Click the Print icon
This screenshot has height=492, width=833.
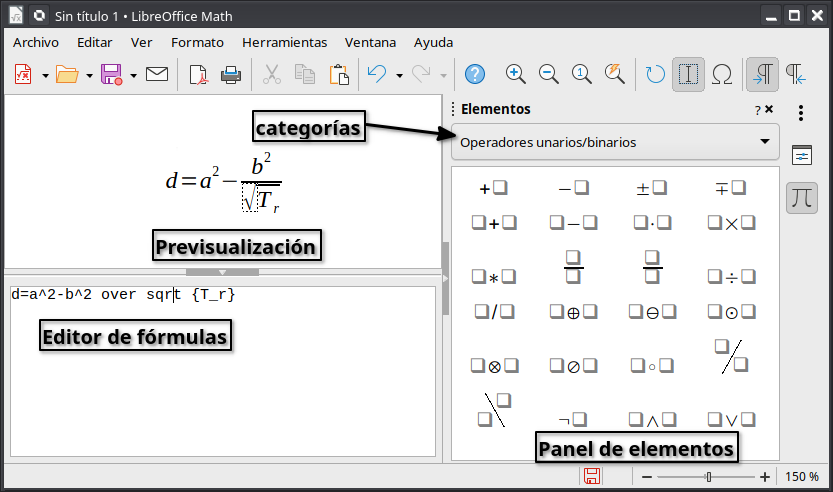(231, 74)
